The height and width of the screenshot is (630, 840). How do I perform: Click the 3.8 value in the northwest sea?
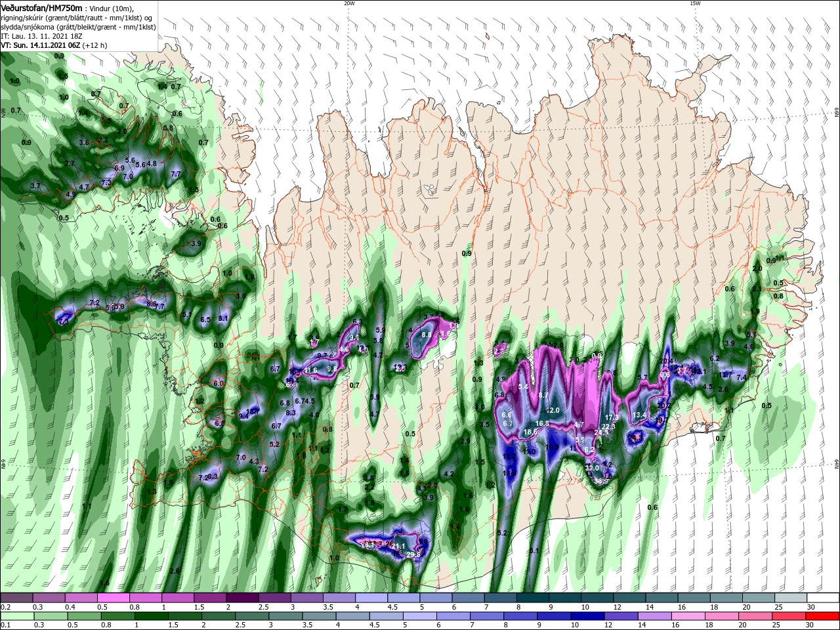click(x=84, y=142)
